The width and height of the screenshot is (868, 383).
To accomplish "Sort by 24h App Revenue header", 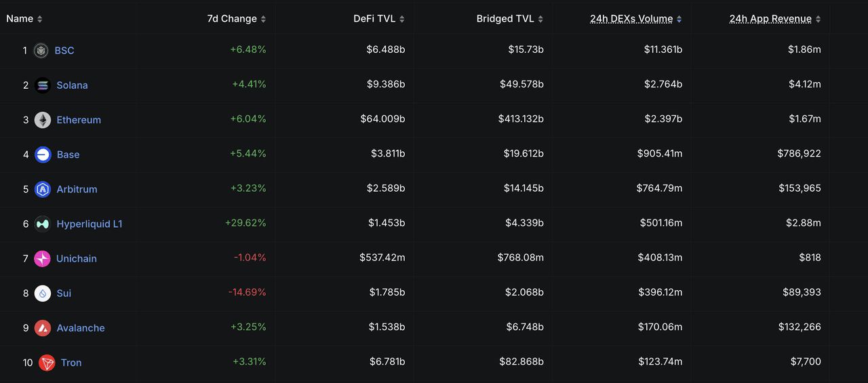I will click(x=770, y=19).
